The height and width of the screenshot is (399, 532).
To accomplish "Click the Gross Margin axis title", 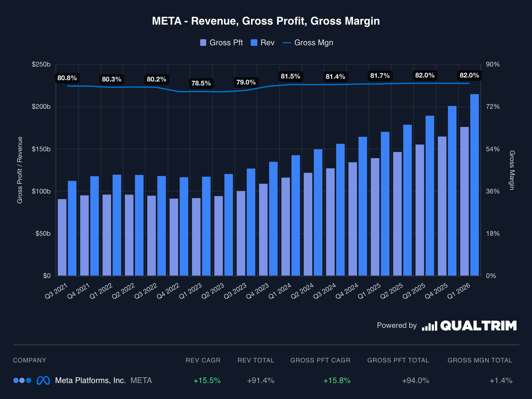I will point(512,170).
